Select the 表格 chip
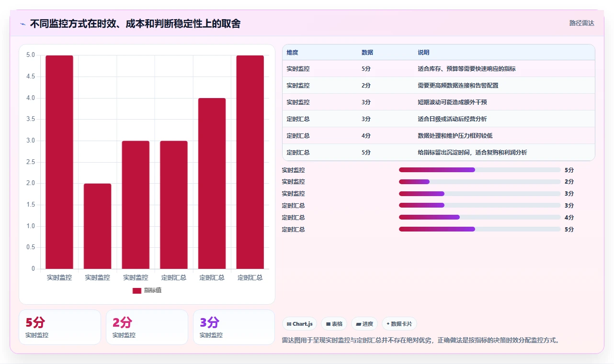 (334, 324)
